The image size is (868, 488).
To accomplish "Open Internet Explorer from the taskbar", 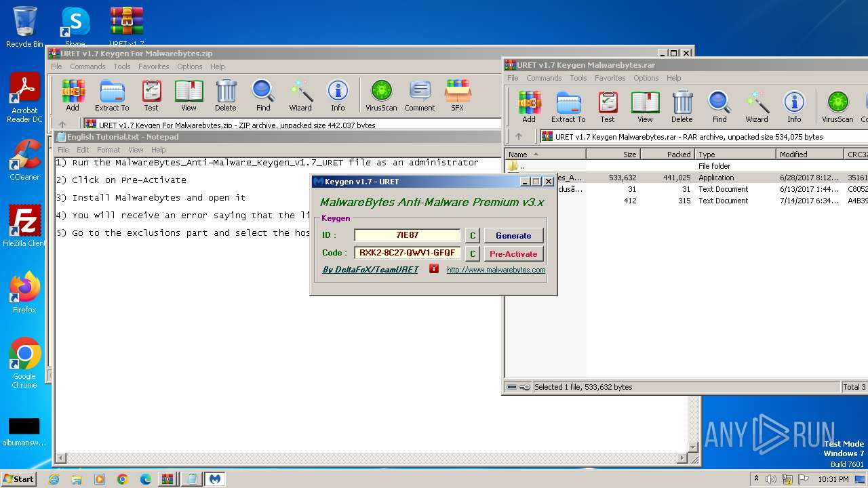I will [x=54, y=479].
